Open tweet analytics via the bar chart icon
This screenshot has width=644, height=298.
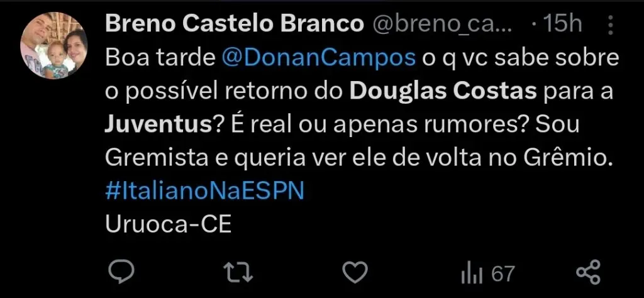click(x=470, y=273)
